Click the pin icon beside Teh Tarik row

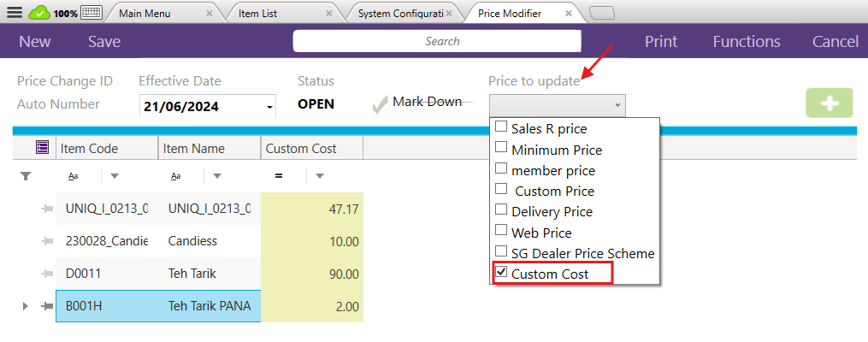coord(46,274)
